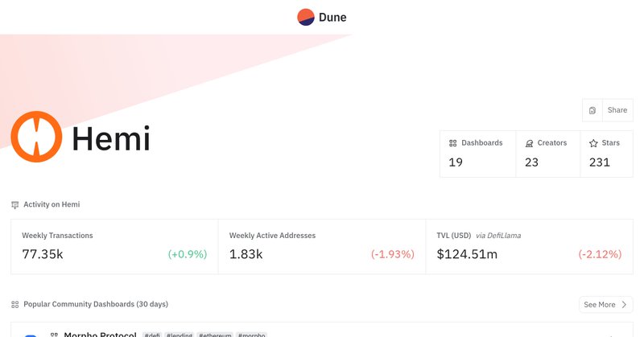Viewport: 644px width, 337px height.
Task: Open the via DefiLlama source link
Action: pos(498,236)
